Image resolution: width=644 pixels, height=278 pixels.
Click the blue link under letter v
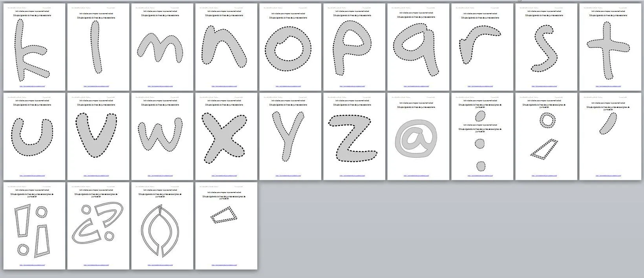pos(96,176)
